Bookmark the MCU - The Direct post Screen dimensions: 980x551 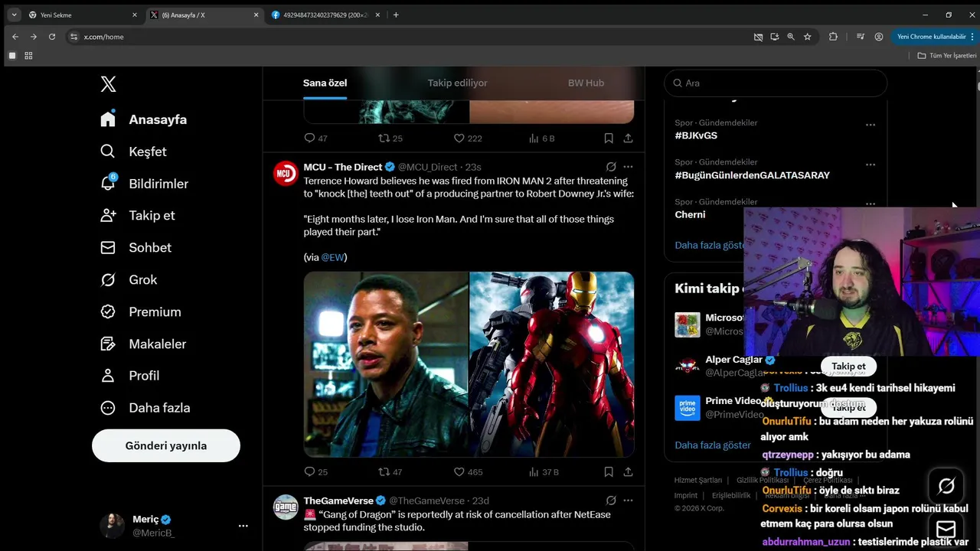(609, 472)
